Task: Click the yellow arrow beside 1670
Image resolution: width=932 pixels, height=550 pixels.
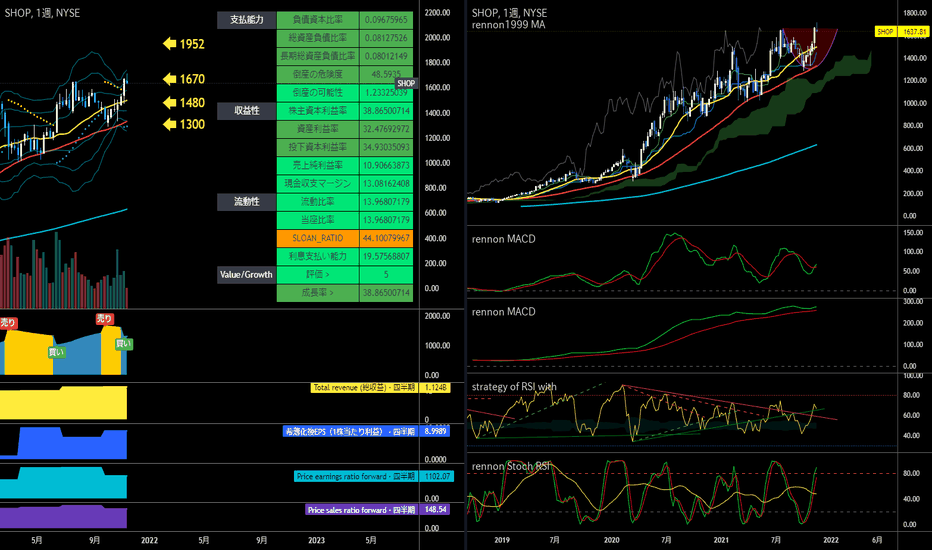Action: 169,78
